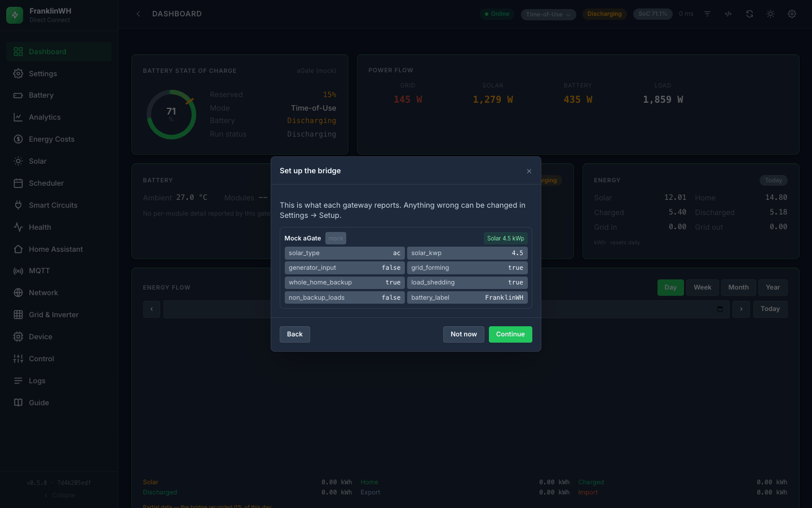Image resolution: width=812 pixels, height=508 pixels.
Task: Go to the Health page
Action: click(x=59, y=227)
